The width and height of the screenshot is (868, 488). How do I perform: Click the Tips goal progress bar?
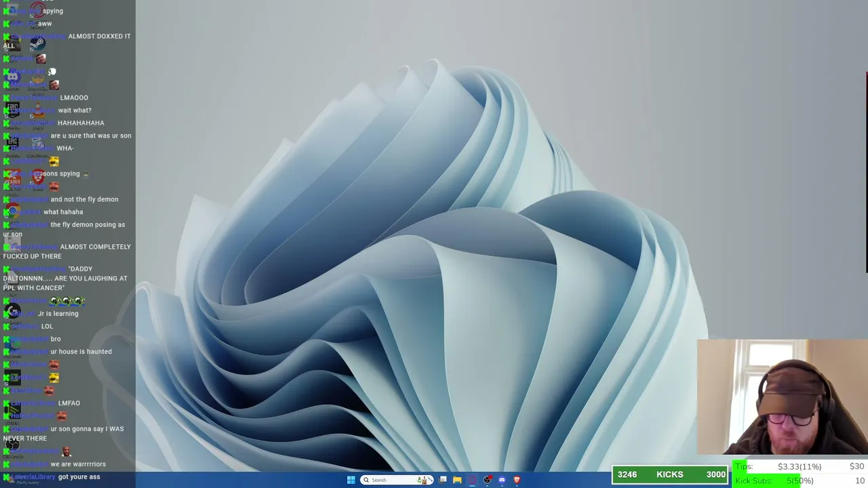(800, 466)
